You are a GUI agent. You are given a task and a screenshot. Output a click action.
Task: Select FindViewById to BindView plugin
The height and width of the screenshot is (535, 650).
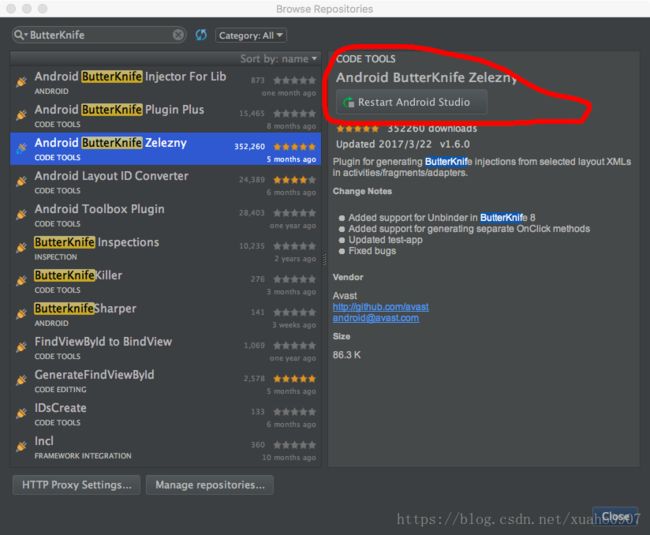click(x=165, y=348)
